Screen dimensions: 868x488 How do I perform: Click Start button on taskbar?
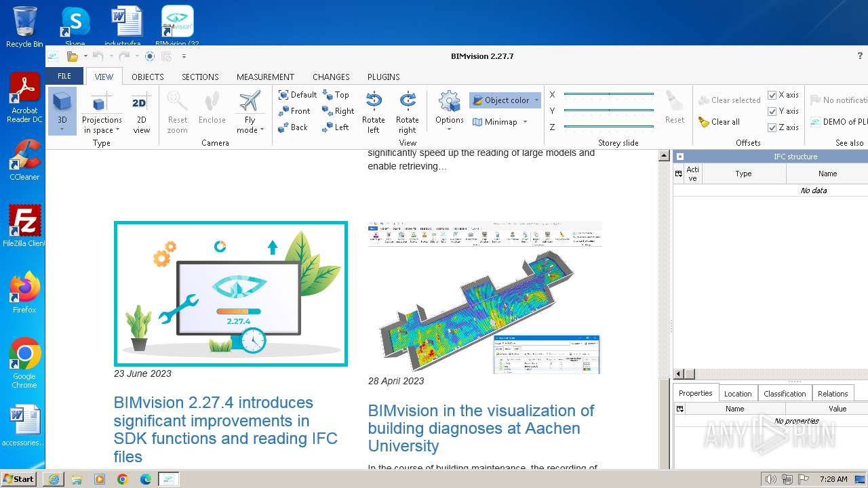pos(19,479)
